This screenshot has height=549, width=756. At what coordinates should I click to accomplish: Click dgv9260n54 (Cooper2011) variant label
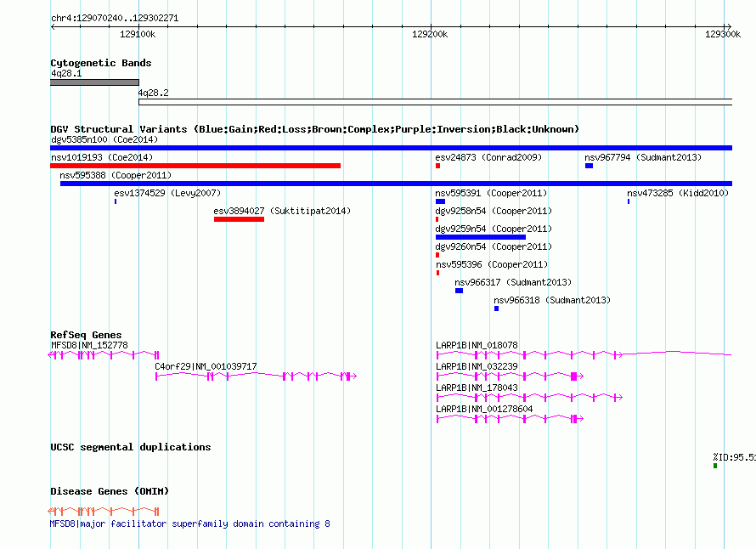[x=494, y=246]
